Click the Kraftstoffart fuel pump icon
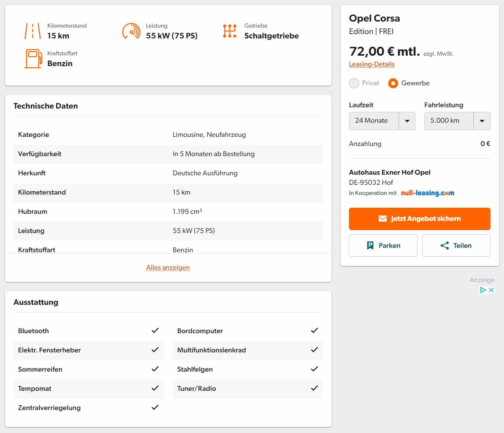 click(33, 59)
